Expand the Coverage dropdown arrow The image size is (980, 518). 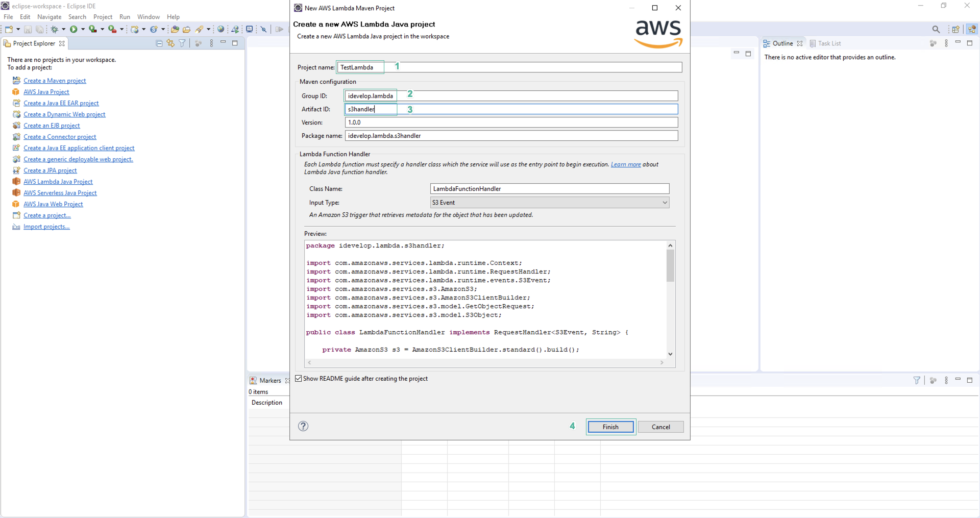tap(102, 30)
